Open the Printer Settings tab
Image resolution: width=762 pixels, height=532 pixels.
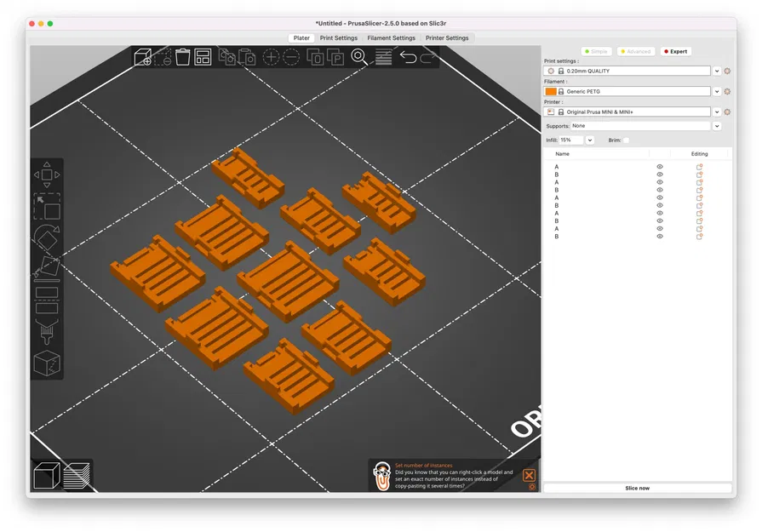pos(447,38)
